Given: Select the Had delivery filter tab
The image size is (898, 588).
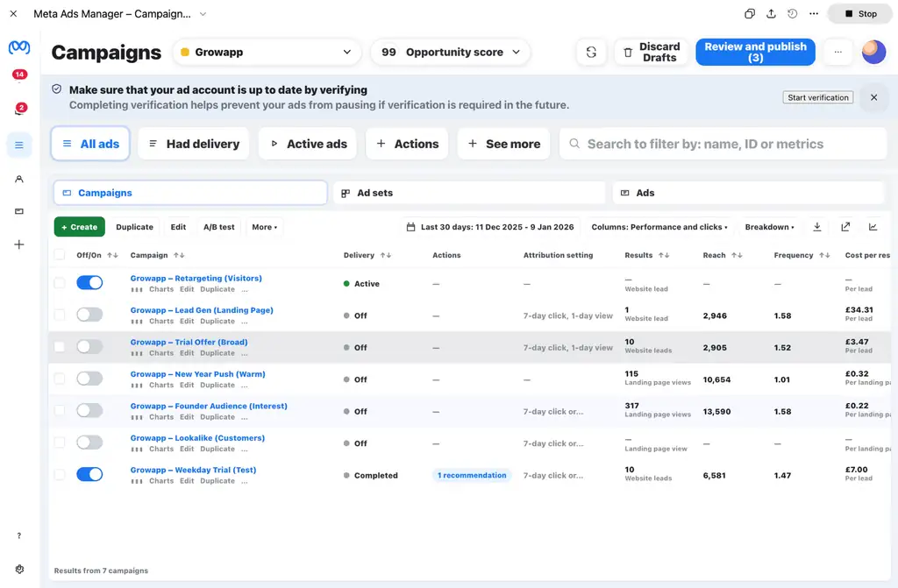Looking at the screenshot, I should (x=194, y=144).
